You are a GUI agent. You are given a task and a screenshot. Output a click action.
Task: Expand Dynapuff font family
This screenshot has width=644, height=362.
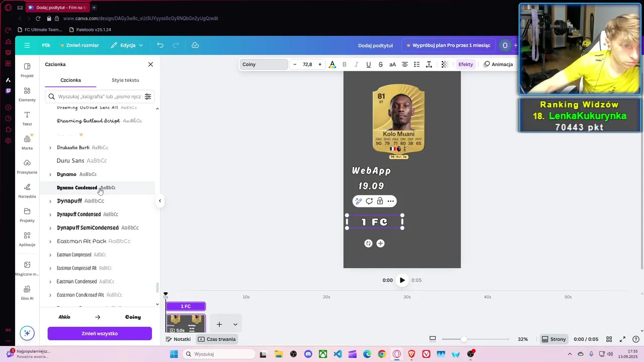point(50,201)
